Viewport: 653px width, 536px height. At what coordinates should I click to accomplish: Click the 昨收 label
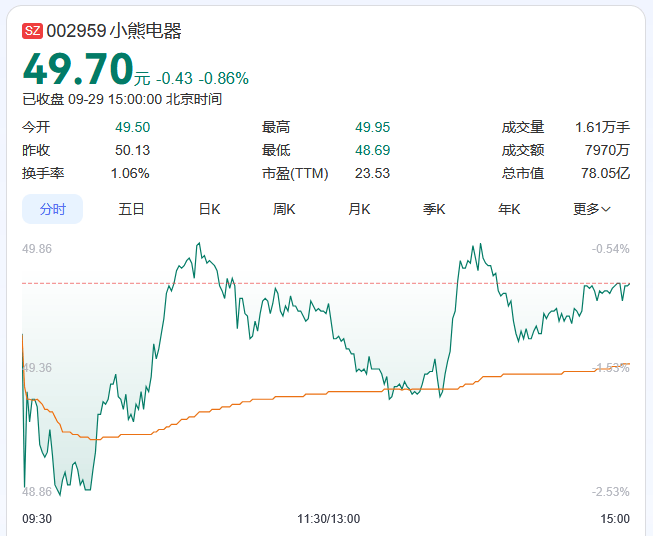click(x=36, y=150)
